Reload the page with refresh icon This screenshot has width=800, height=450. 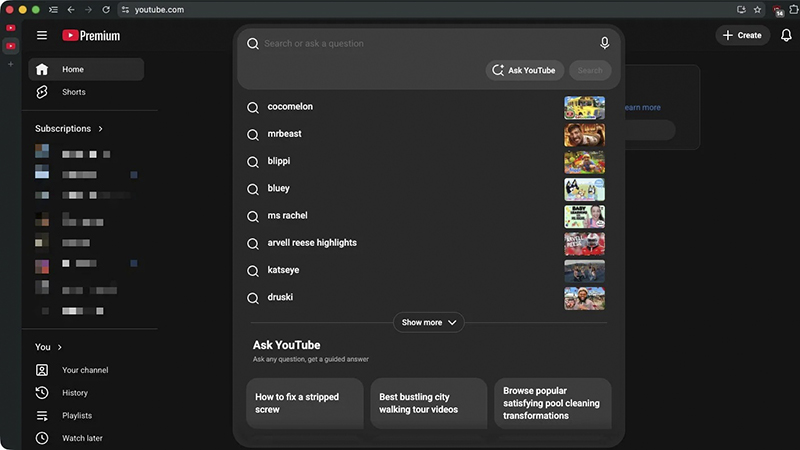(106, 10)
